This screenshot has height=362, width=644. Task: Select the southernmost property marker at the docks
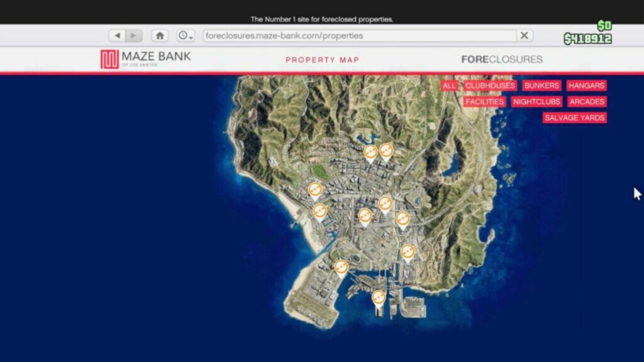(x=378, y=298)
